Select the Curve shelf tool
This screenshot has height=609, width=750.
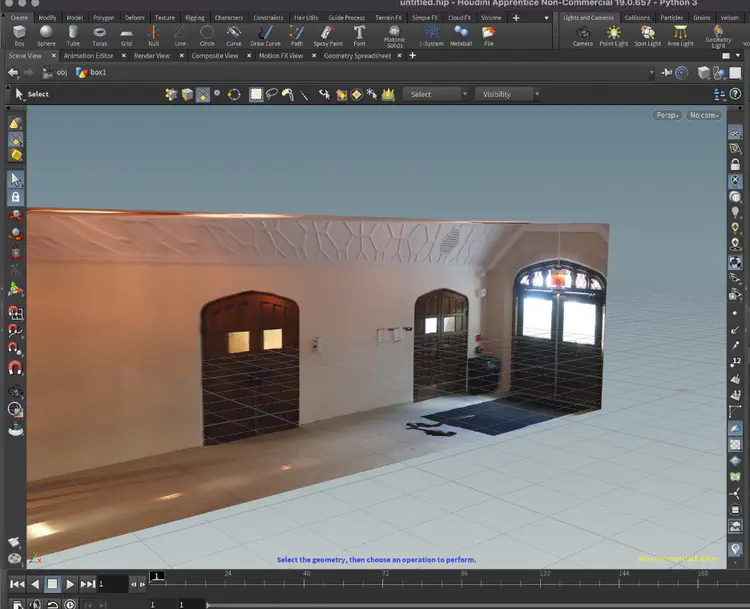pos(233,35)
